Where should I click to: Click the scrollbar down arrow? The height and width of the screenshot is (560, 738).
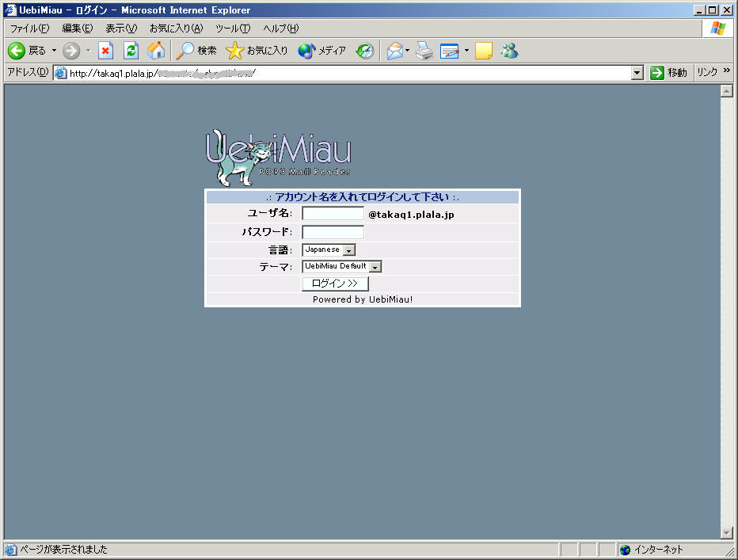pyautogui.click(x=727, y=533)
